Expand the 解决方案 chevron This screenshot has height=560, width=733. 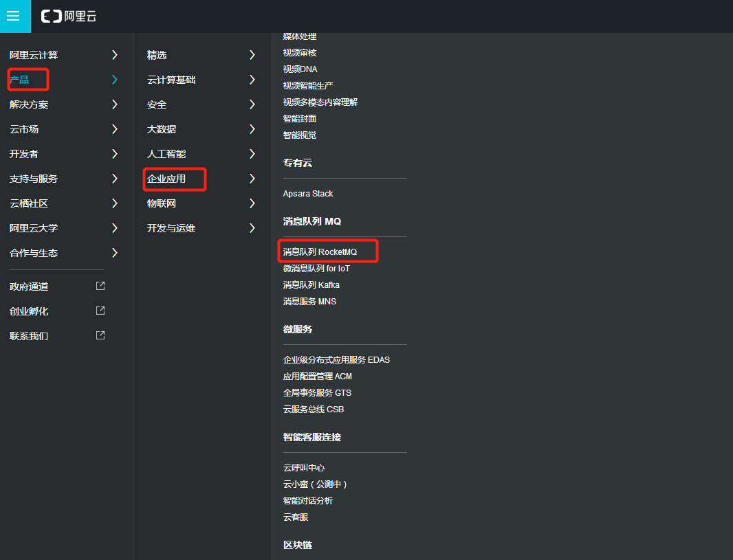coord(115,104)
